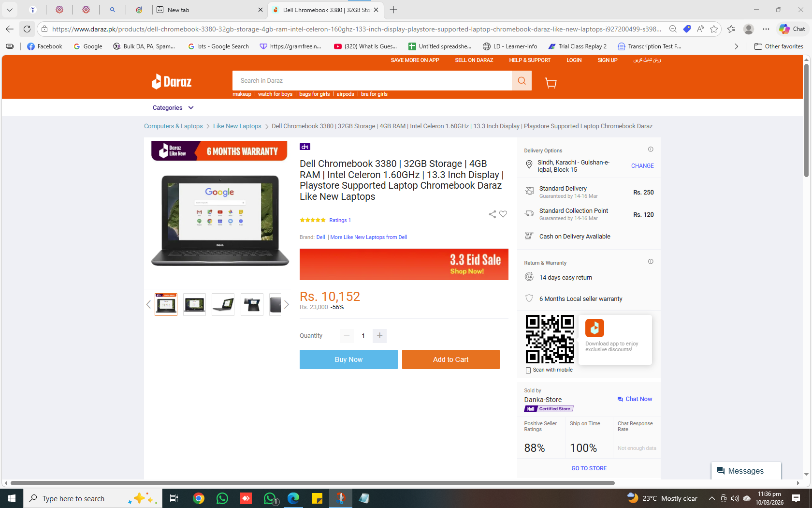This screenshot has height=508, width=812.
Task: Open Task View on taskbar
Action: (x=174, y=498)
